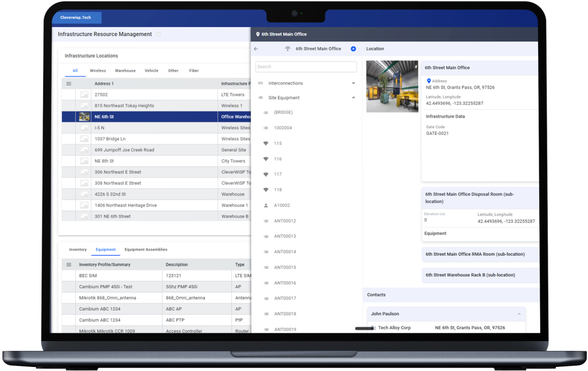Select the 306 Northeast E Street row
Screen dimensions: 588x371
click(156, 172)
